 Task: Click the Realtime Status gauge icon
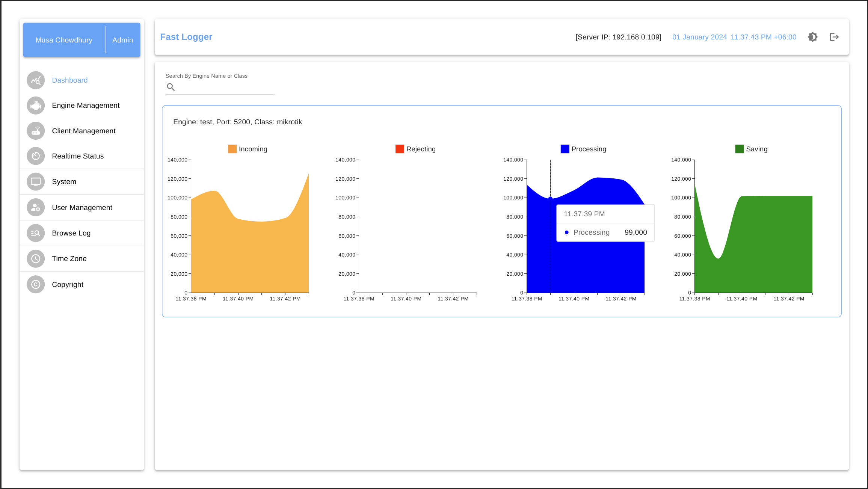point(36,156)
